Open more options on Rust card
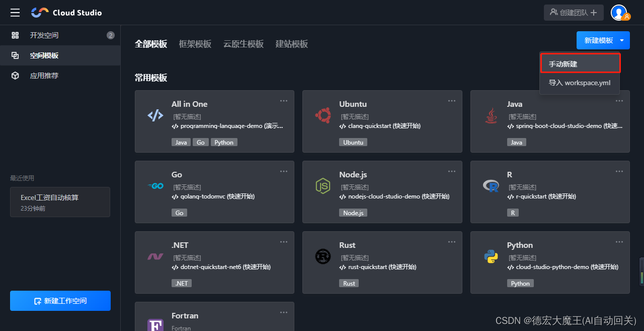Screen dimensions: 644x331 tap(452, 242)
